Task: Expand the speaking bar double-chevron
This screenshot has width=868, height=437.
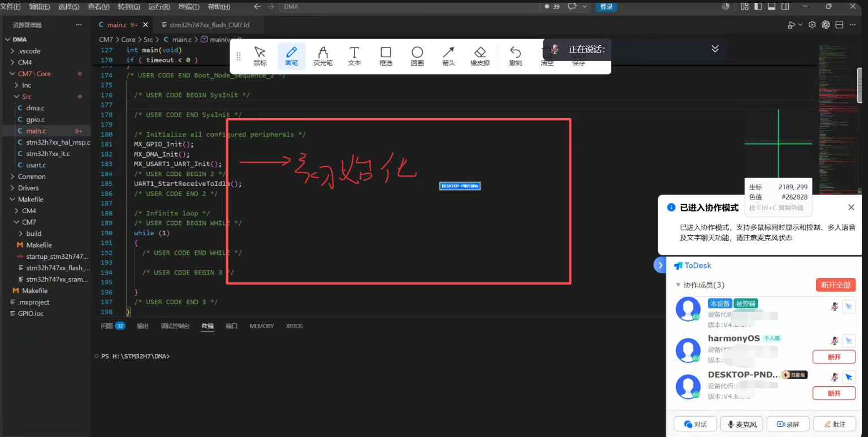Action: pyautogui.click(x=715, y=49)
